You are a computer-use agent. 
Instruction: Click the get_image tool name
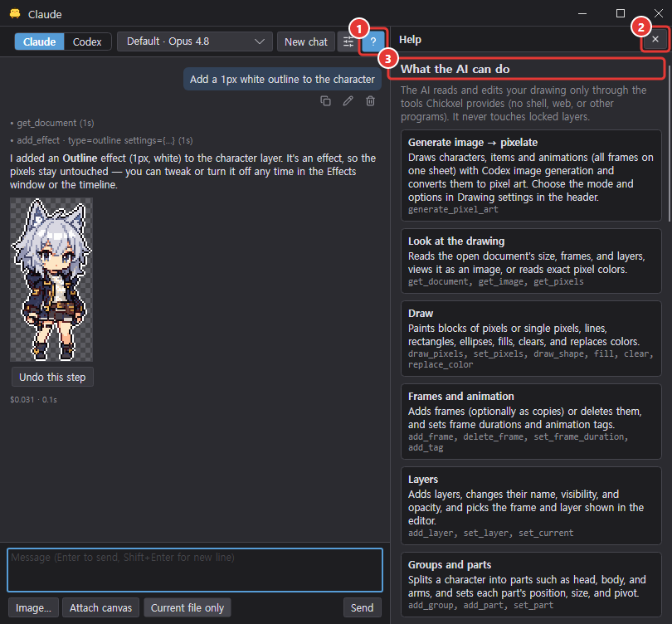(x=501, y=281)
